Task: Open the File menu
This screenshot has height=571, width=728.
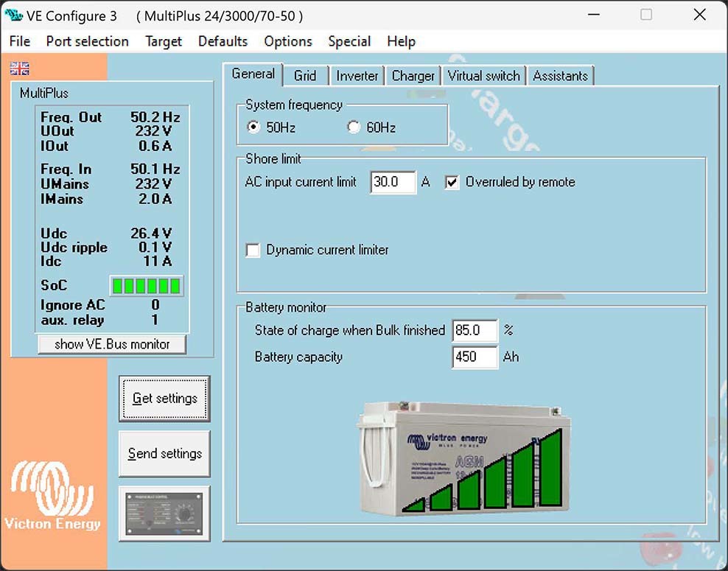Action: (20, 41)
